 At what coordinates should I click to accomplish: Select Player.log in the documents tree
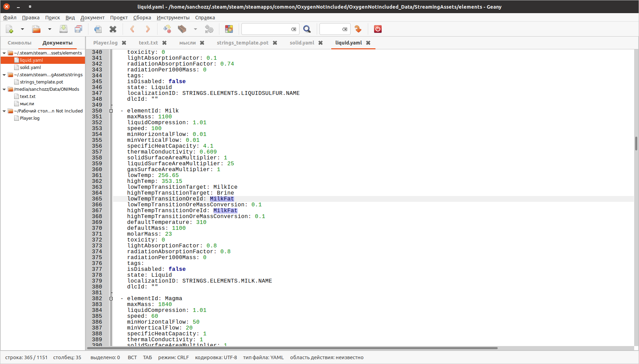click(x=30, y=118)
